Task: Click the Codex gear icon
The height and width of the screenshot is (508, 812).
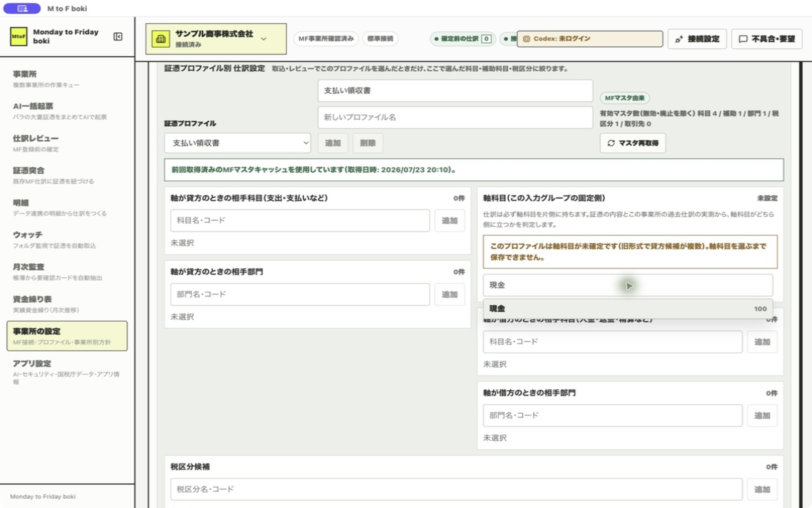Action: [527, 39]
